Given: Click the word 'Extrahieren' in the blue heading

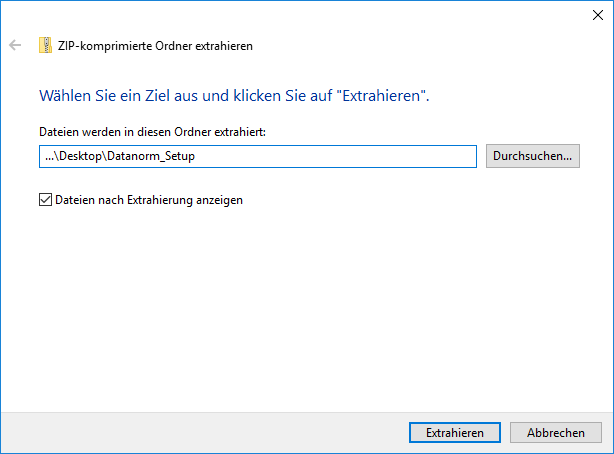Looking at the screenshot, I should click(x=381, y=96).
